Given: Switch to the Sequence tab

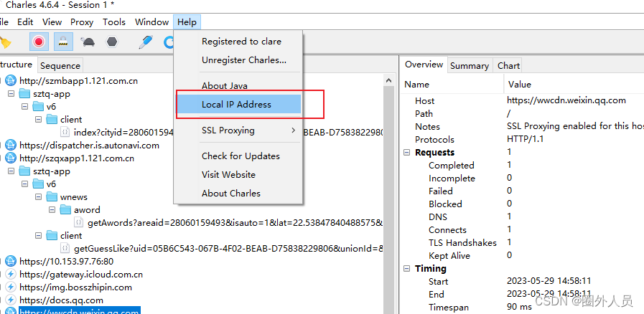Looking at the screenshot, I should click(60, 65).
